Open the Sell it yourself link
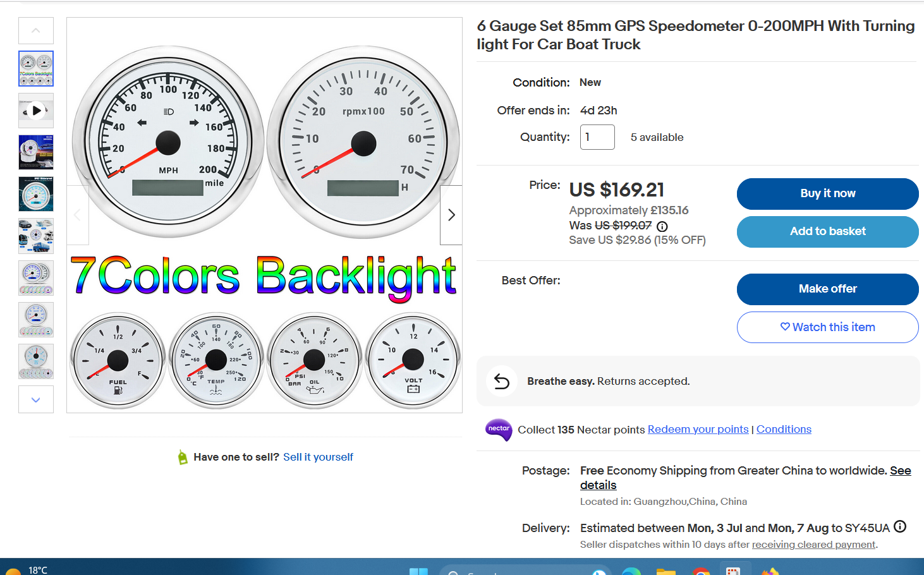 318,457
